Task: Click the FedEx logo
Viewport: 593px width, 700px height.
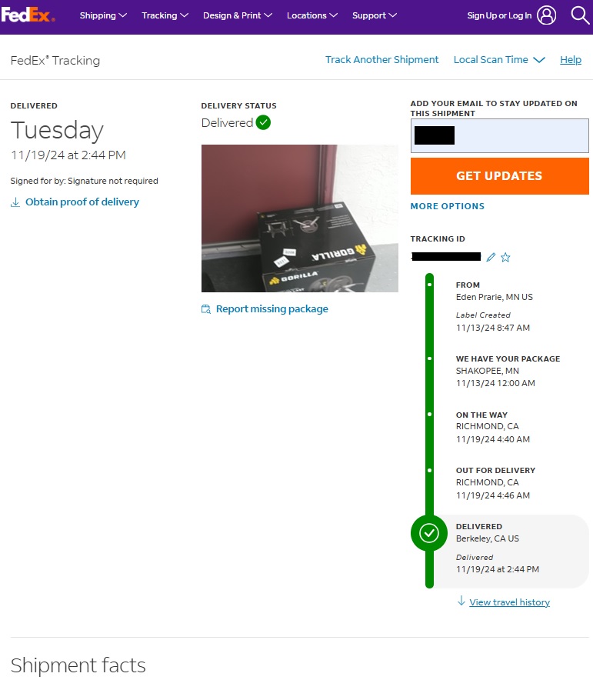Action: coord(28,15)
